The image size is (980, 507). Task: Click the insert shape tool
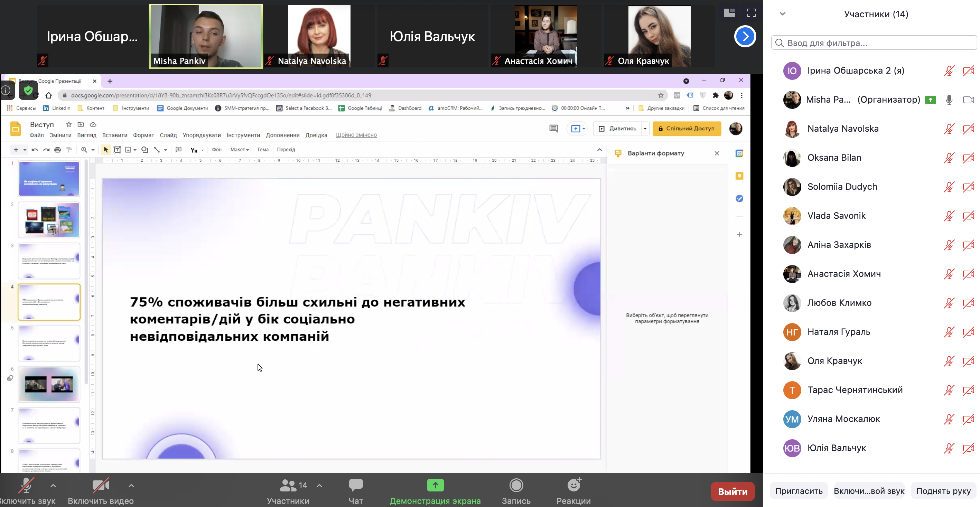tap(144, 150)
